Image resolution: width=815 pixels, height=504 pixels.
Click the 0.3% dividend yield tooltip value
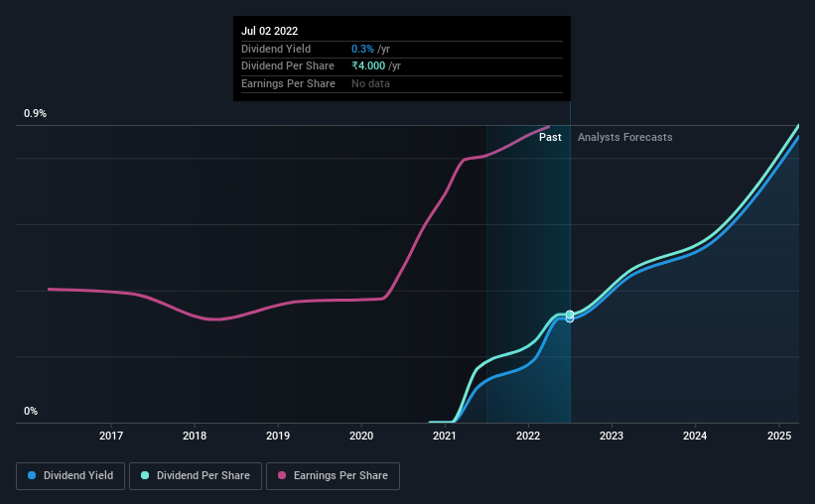(362, 49)
